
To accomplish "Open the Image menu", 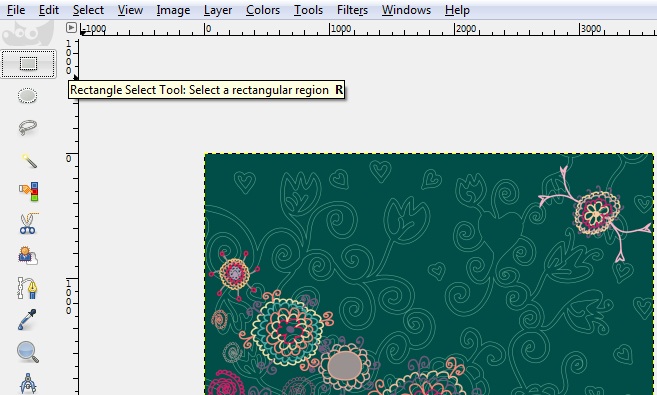I will point(173,10).
